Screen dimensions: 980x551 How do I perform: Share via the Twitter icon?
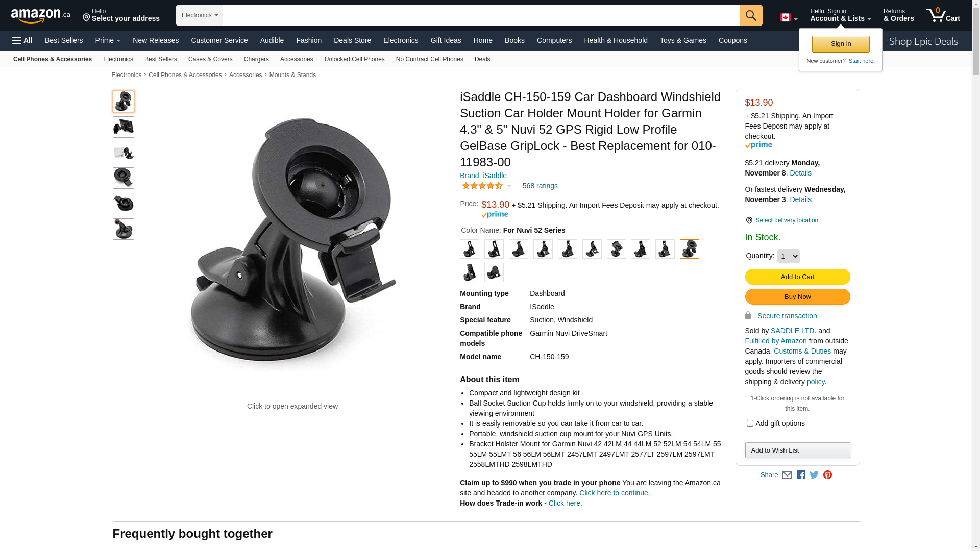pos(814,475)
